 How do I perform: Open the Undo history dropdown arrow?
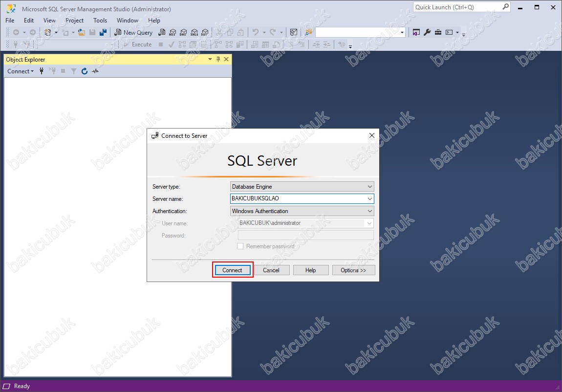[x=264, y=33]
